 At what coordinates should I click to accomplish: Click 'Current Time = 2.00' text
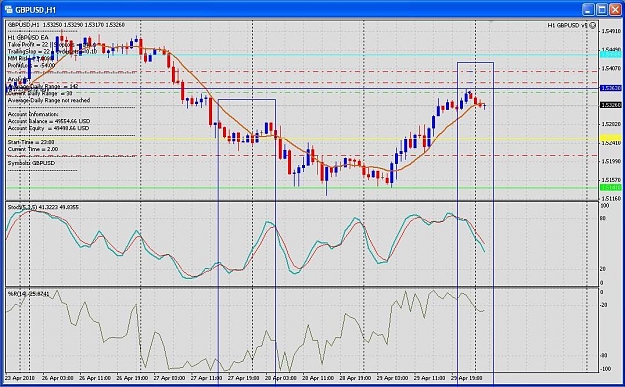click(33, 149)
